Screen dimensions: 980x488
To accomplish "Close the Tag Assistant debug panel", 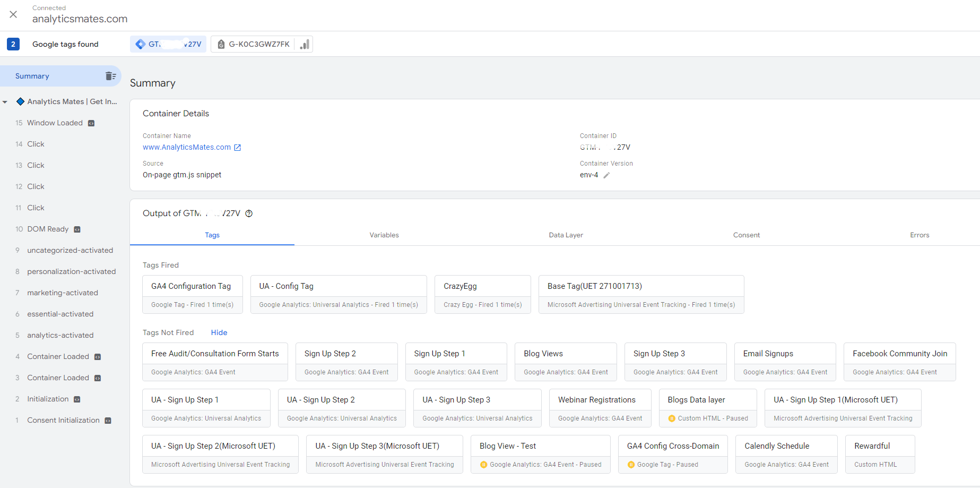I will 13,14.
